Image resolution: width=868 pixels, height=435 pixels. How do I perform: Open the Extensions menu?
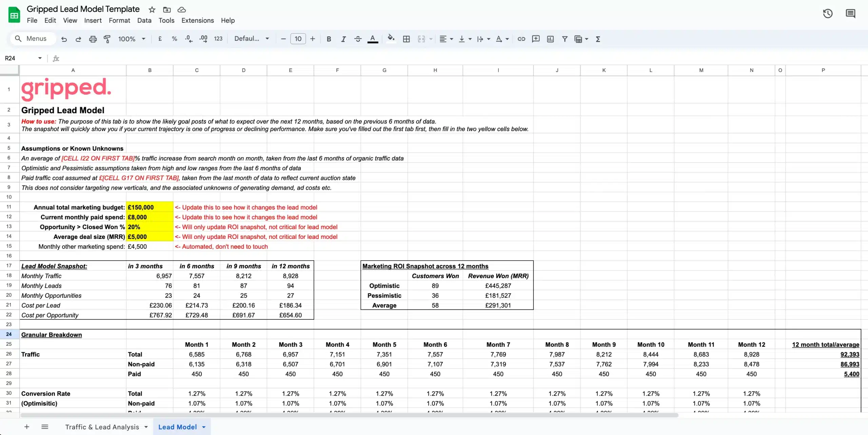[198, 20]
